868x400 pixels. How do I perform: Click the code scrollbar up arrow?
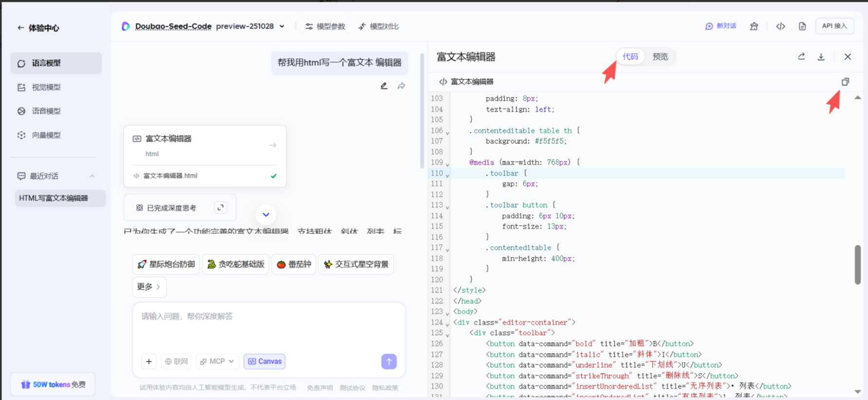click(x=858, y=98)
